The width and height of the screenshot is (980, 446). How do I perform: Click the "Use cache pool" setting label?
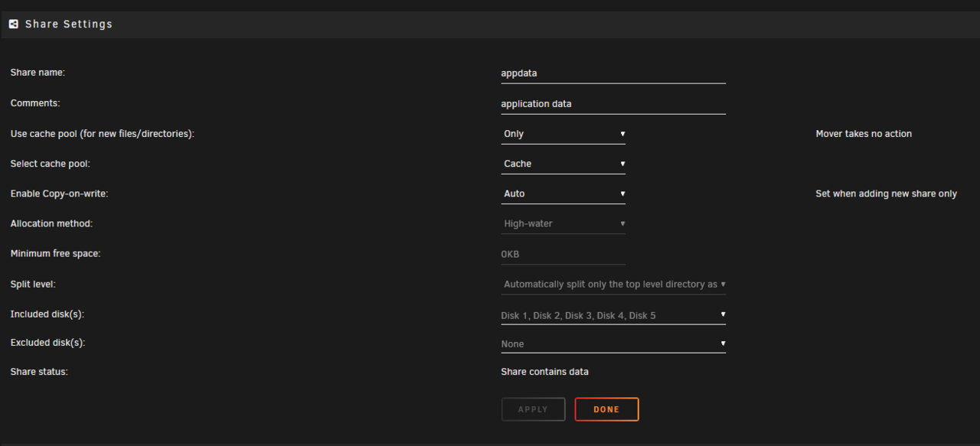[x=103, y=133]
